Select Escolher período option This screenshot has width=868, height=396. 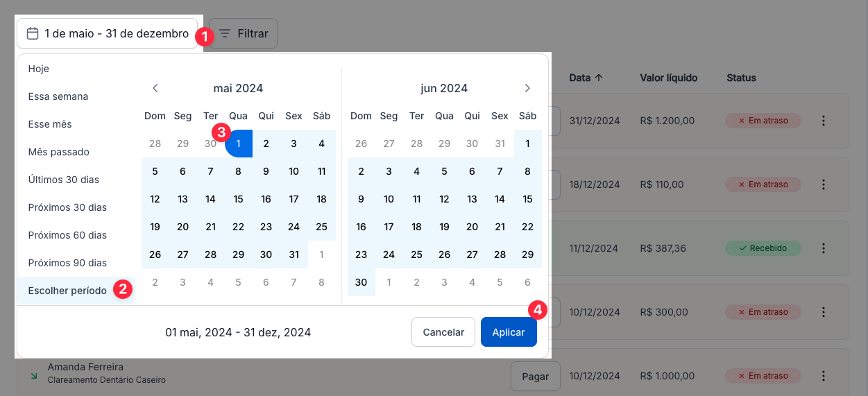tap(67, 291)
